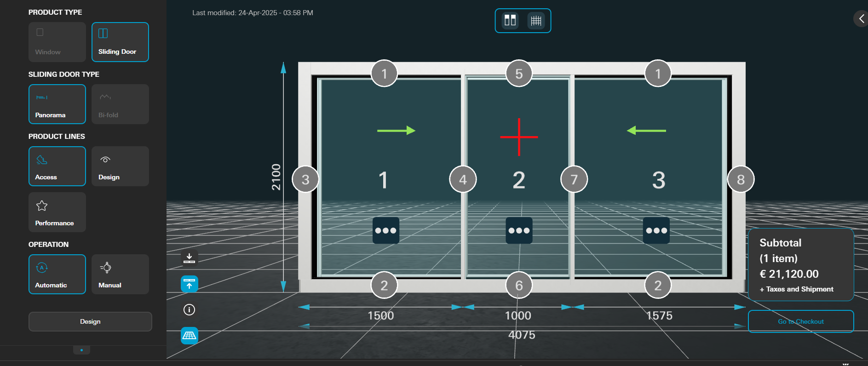Choose the Sliding Door product type

[120, 42]
